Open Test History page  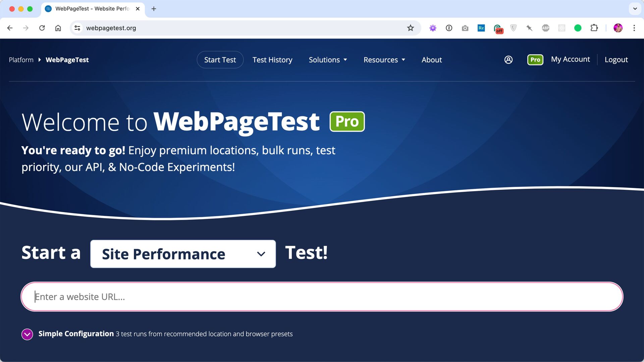click(x=272, y=60)
